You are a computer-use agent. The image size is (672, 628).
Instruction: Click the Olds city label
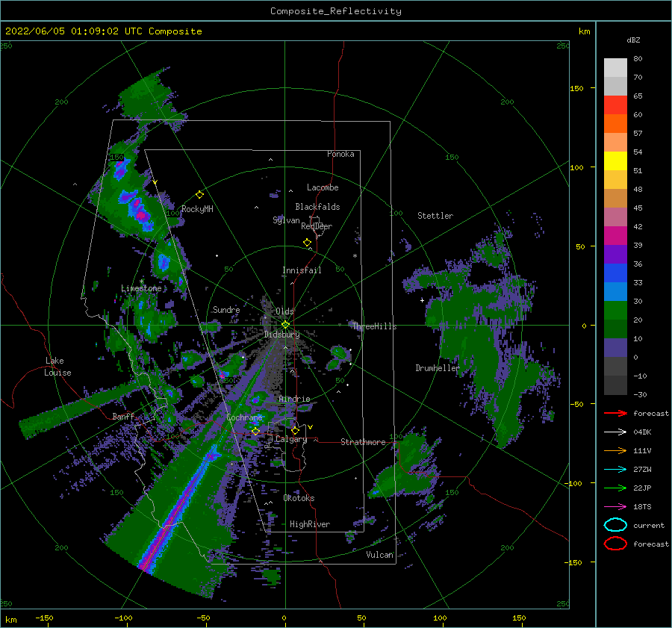(x=284, y=311)
